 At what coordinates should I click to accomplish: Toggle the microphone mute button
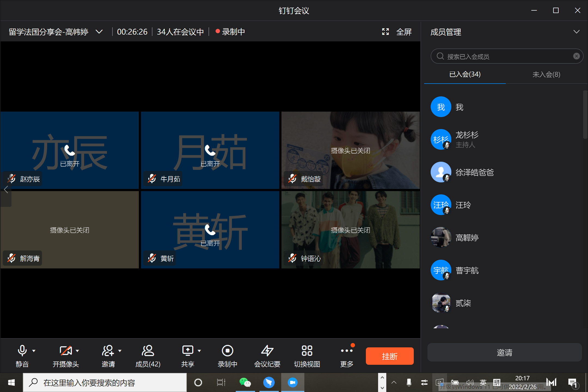point(22,351)
